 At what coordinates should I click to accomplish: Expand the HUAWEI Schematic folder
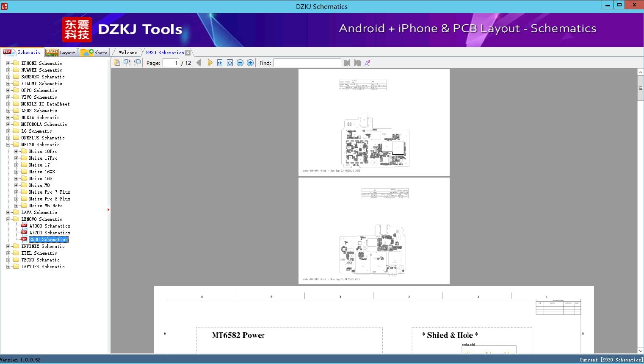click(8, 70)
